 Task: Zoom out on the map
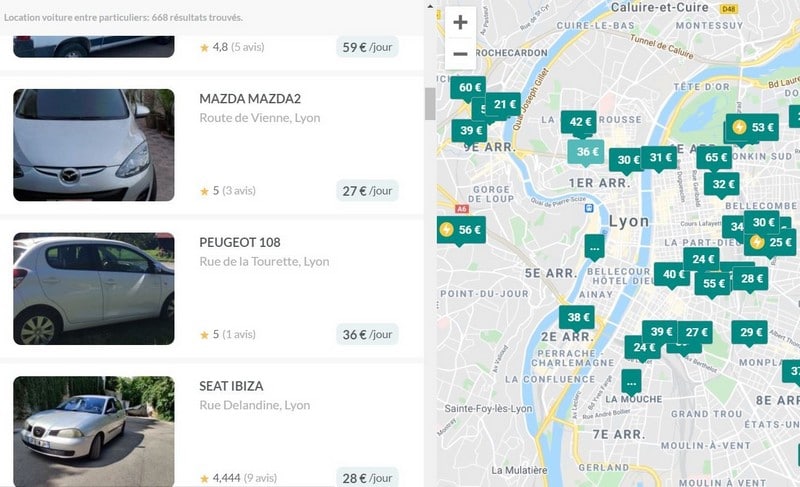pyautogui.click(x=460, y=54)
